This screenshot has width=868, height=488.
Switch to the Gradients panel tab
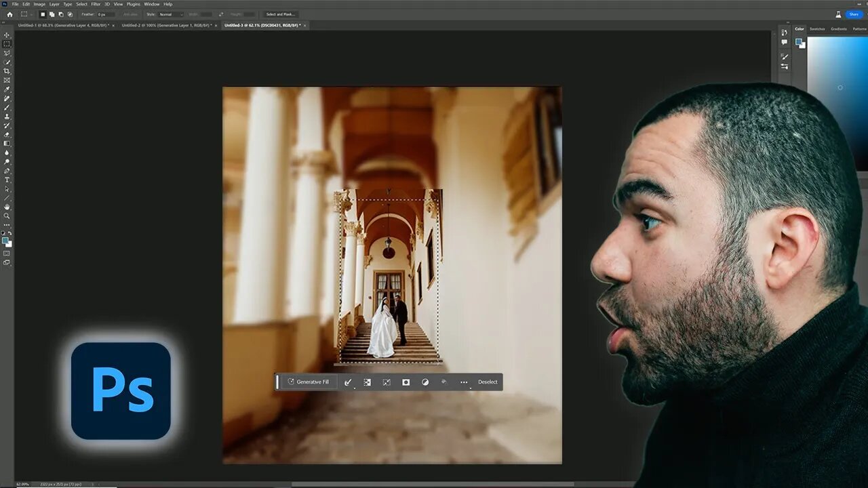coord(839,29)
